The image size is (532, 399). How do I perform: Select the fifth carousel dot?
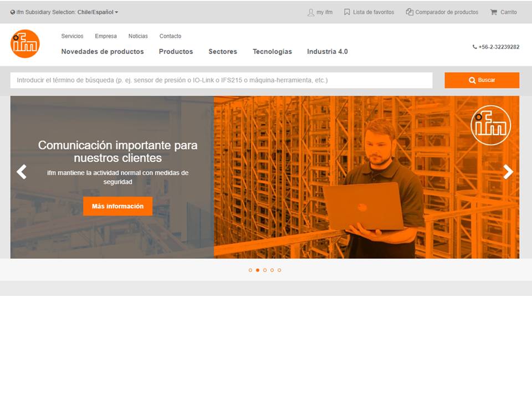(279, 270)
